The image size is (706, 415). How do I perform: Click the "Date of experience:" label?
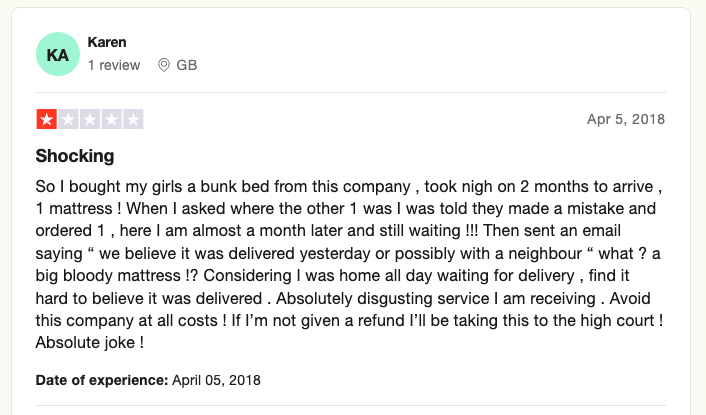point(102,380)
